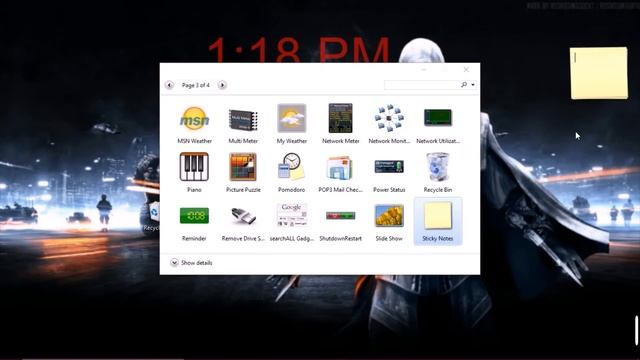The image size is (640, 360).
Task: Click the search magnifier icon
Action: [464, 84]
